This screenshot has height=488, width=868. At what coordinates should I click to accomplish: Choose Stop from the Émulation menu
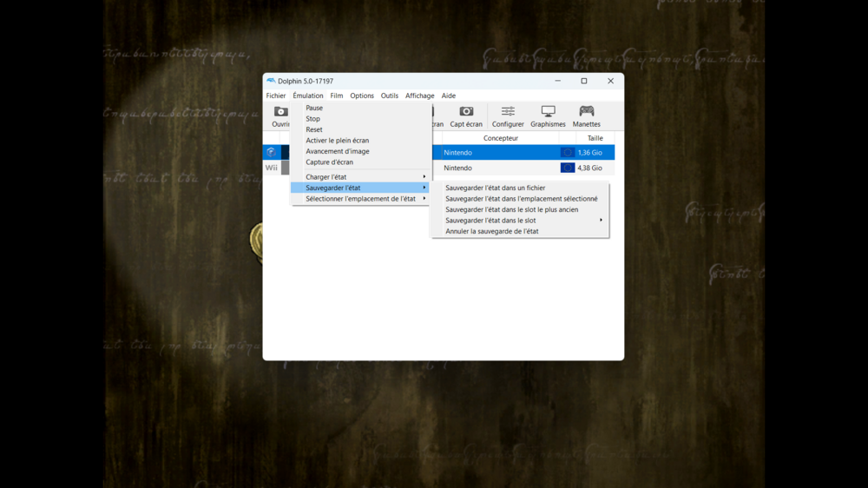[x=313, y=119]
